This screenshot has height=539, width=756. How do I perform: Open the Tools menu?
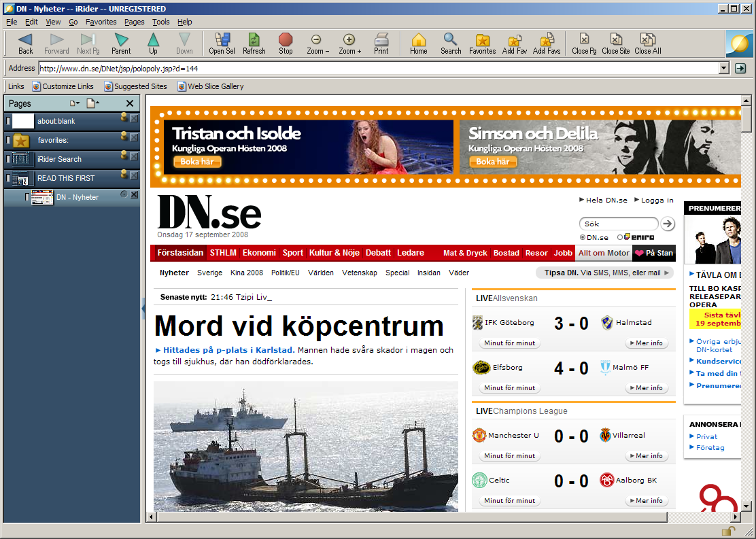(x=160, y=22)
